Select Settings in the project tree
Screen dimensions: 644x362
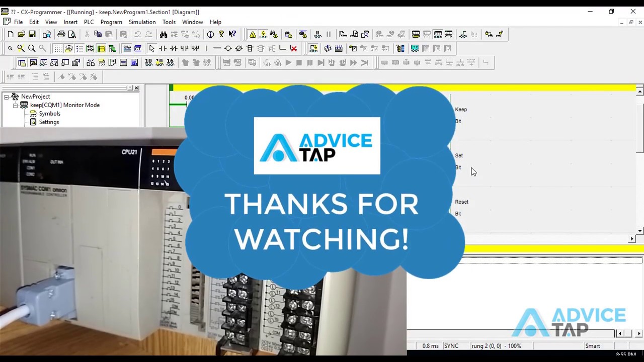pyautogui.click(x=49, y=122)
